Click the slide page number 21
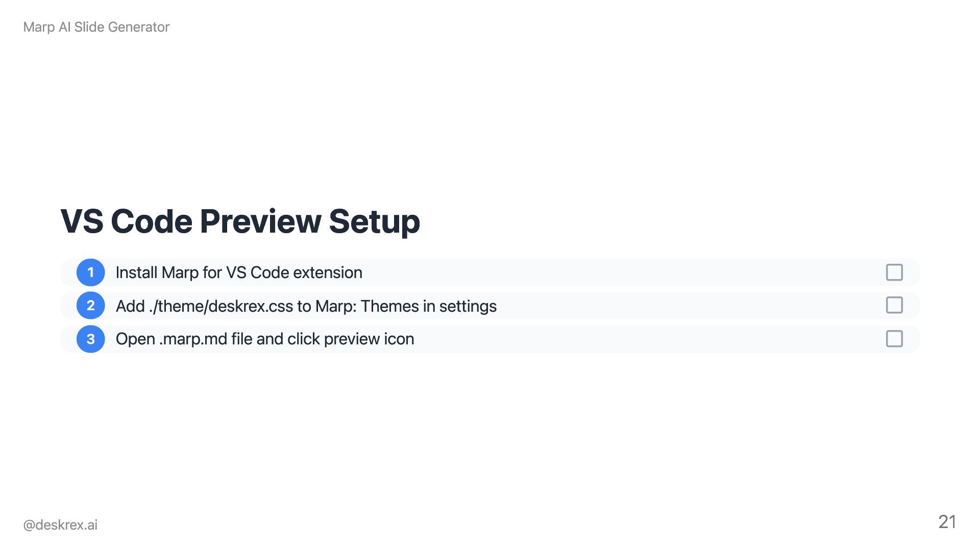Viewport: 980px width, 551px height. pos(947,521)
